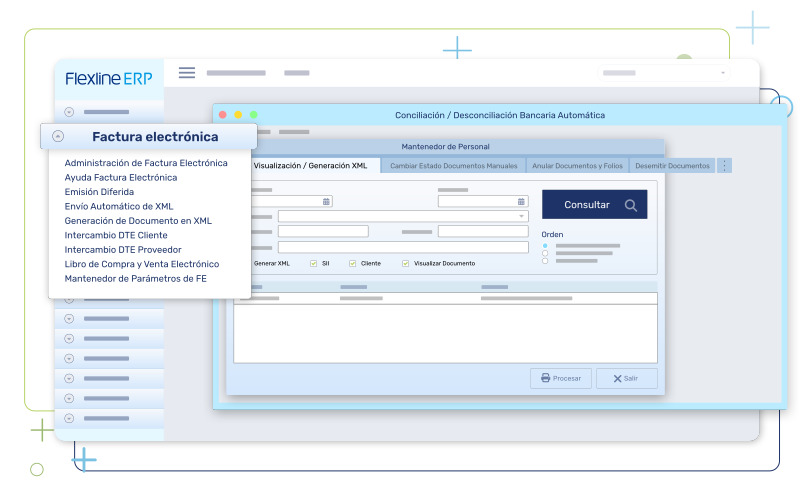Open the right date field calendar icon
Viewport: 800px width, 500px height.
[522, 201]
